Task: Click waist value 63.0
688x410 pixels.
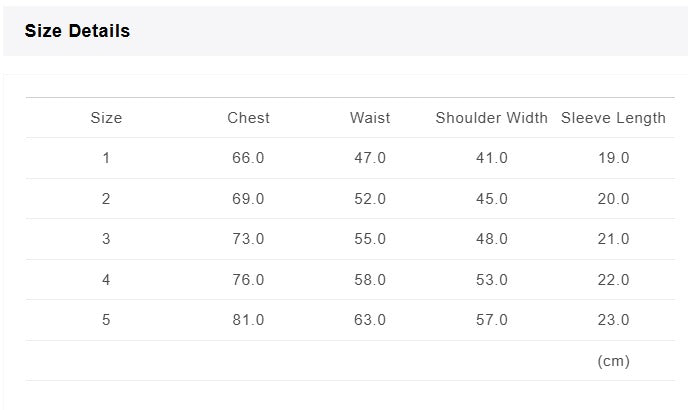Action: (x=370, y=320)
